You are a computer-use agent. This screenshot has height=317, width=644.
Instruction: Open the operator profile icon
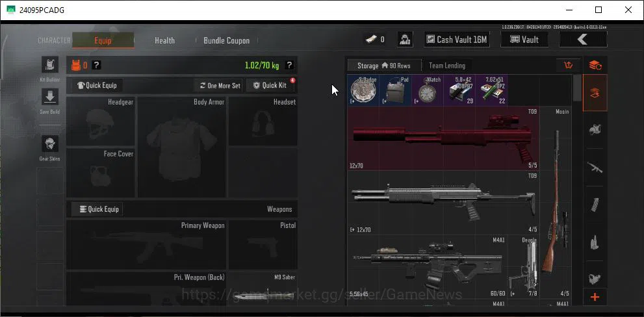point(405,40)
